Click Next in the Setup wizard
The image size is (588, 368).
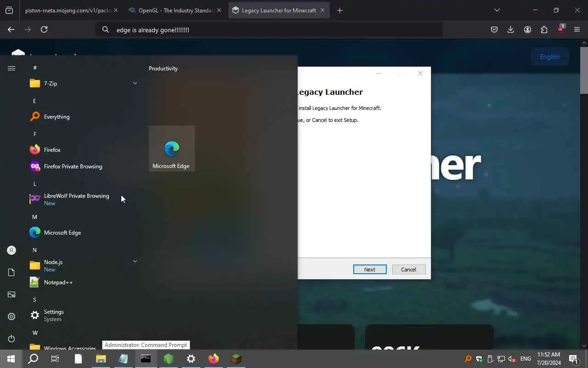point(370,270)
